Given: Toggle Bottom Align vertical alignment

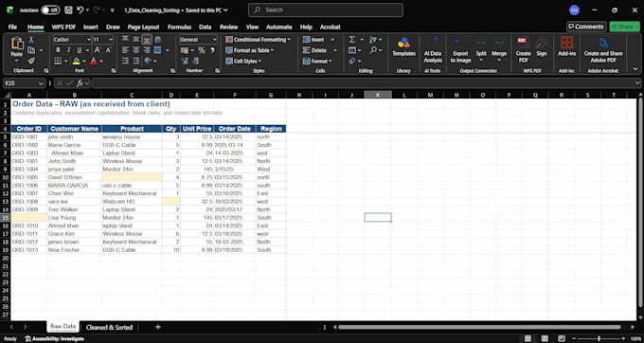Looking at the screenshot, I should pos(147,40).
